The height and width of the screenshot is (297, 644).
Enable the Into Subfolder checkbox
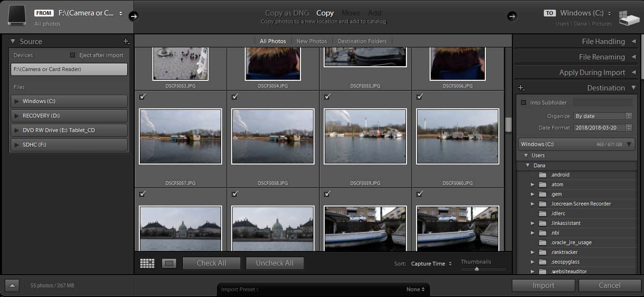[524, 103]
